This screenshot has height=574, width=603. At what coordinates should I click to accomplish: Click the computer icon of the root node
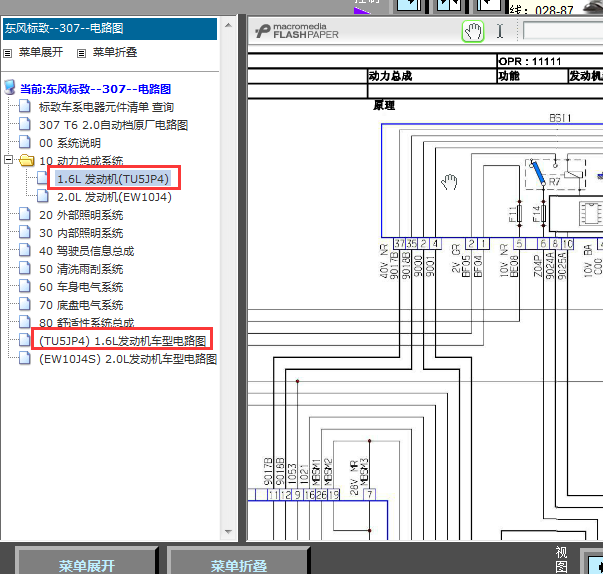[10, 88]
